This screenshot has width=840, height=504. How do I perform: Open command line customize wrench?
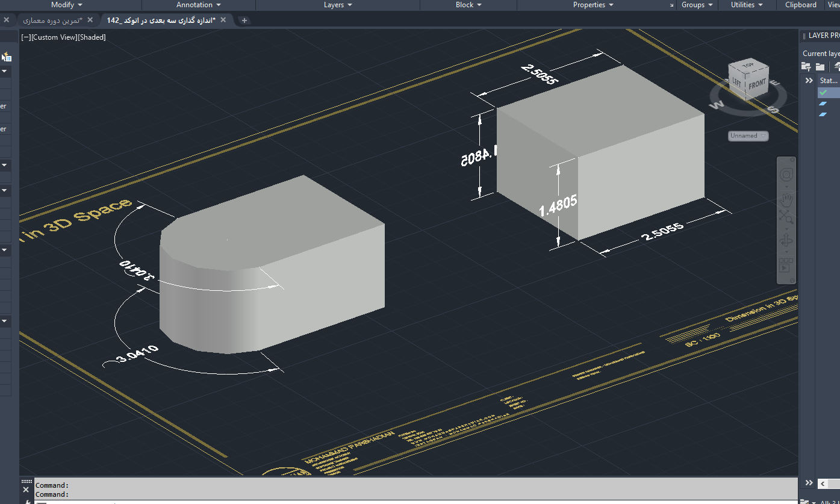pyautogui.click(x=27, y=501)
